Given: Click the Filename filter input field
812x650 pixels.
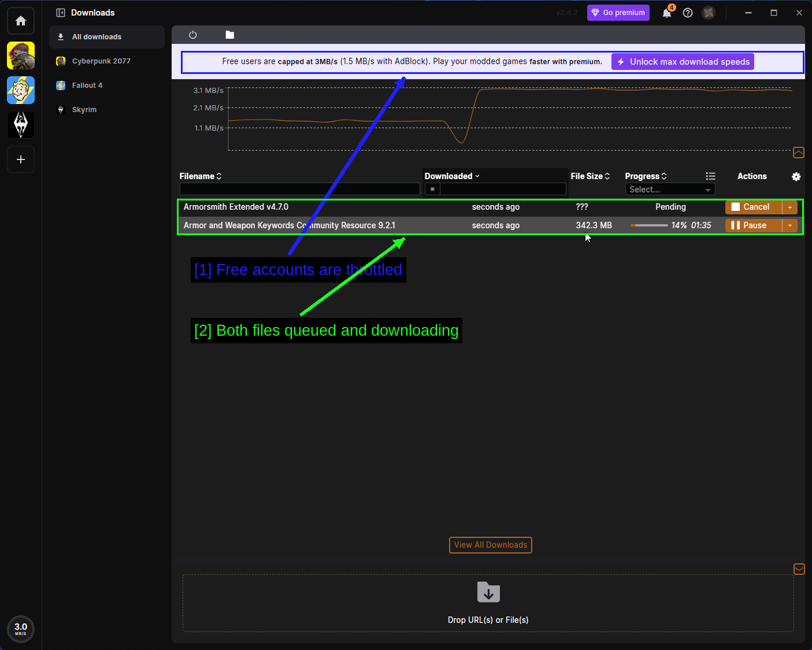Looking at the screenshot, I should 299,189.
